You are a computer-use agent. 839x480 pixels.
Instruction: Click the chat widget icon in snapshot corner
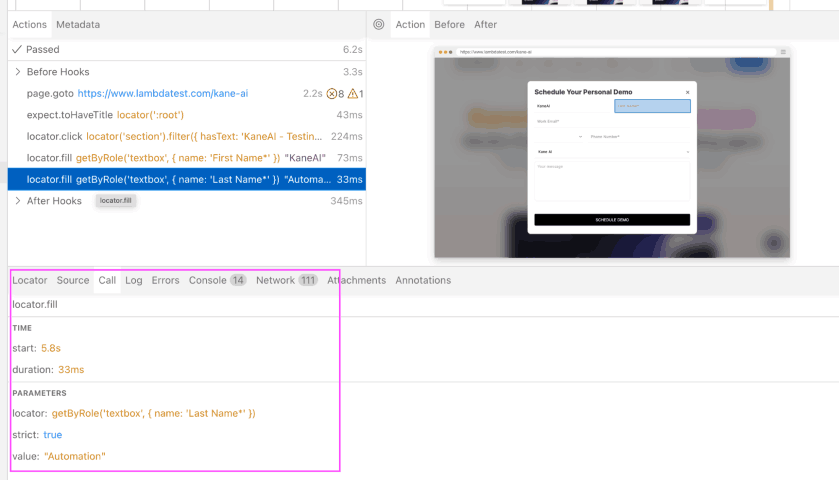point(773,241)
